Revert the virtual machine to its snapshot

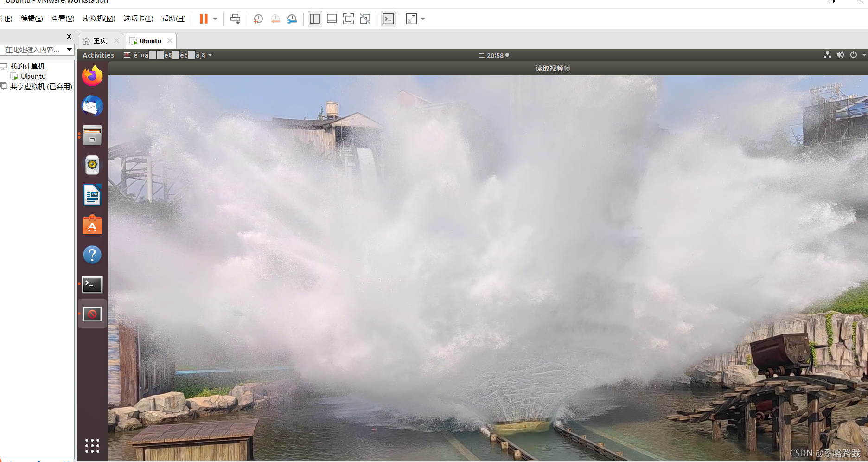click(x=275, y=19)
